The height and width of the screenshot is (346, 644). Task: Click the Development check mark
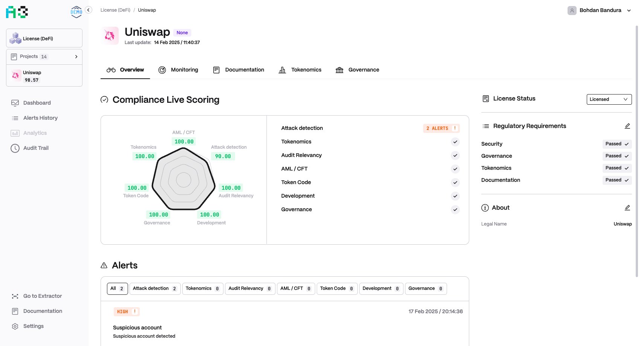[x=455, y=196]
